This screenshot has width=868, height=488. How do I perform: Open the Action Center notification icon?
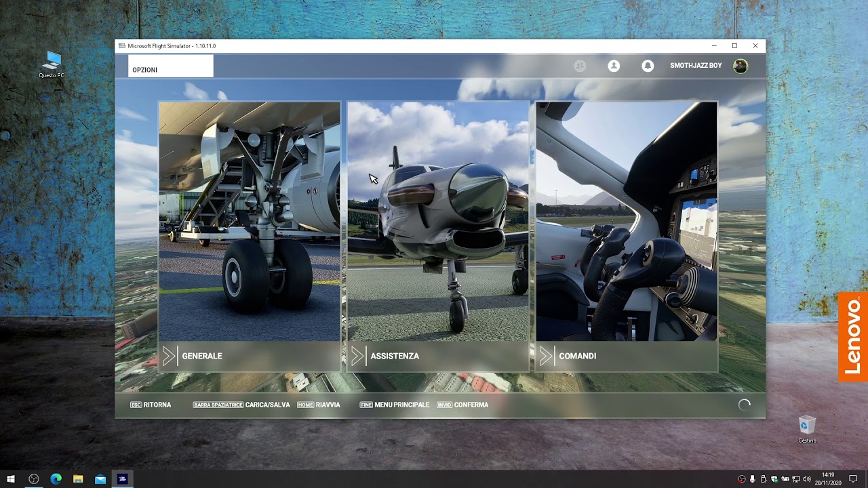tap(853, 479)
